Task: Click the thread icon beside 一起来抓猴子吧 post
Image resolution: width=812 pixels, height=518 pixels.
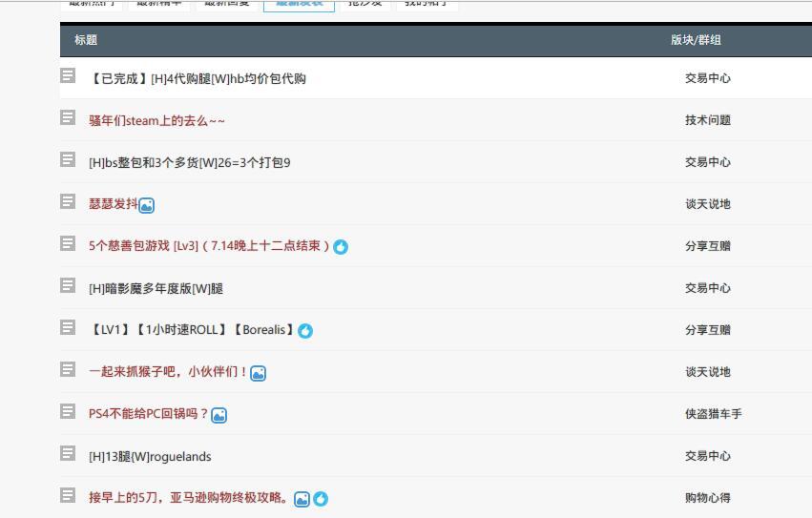Action: pyautogui.click(x=68, y=369)
